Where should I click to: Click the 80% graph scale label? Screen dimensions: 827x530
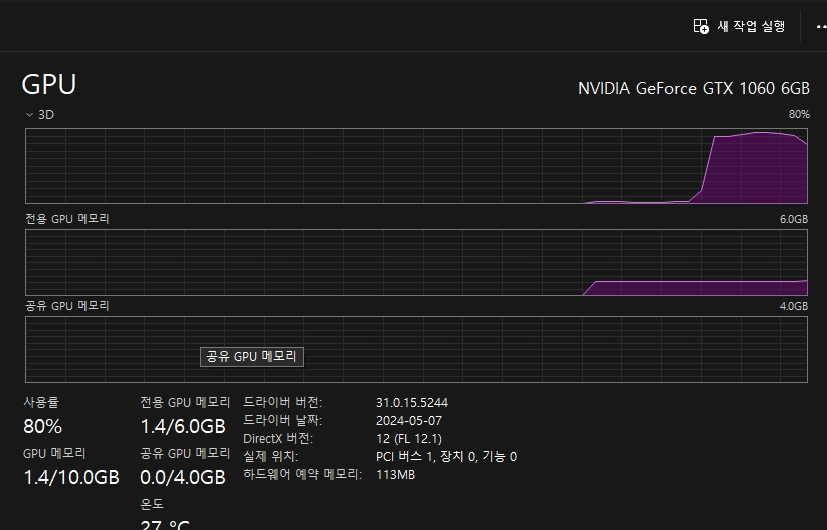[799, 114]
